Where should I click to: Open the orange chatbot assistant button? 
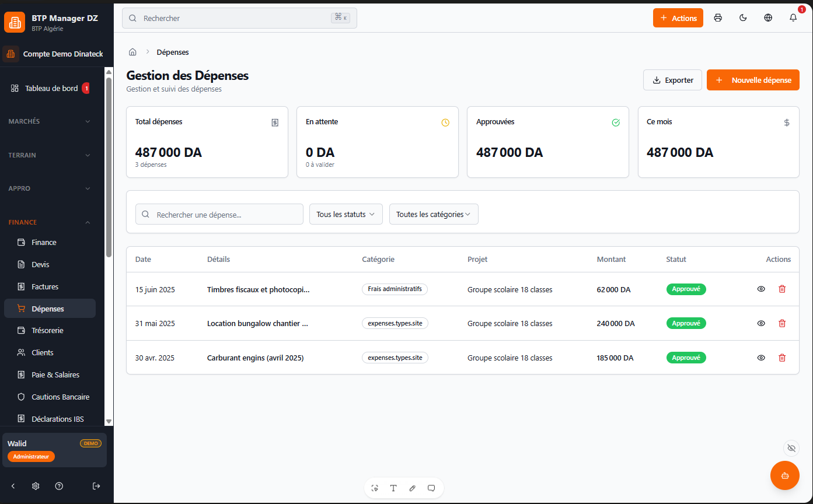pyautogui.click(x=785, y=475)
